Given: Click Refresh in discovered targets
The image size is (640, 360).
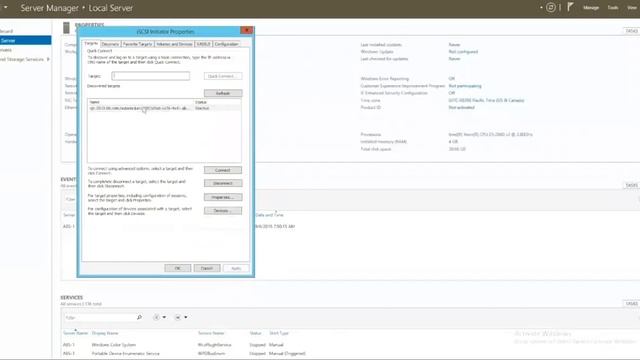Looking at the screenshot, I should pos(223,93).
